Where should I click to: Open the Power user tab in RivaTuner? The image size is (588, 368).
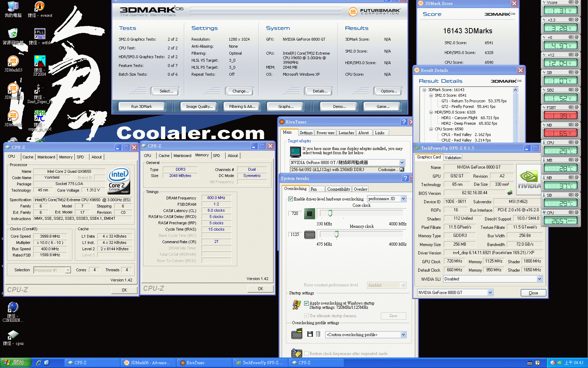[325, 133]
